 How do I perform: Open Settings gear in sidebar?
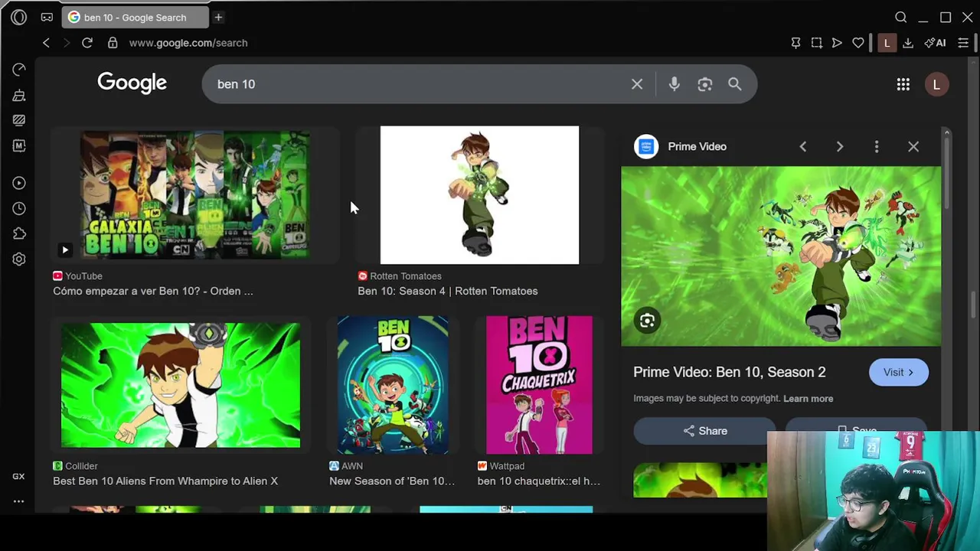[19, 259]
